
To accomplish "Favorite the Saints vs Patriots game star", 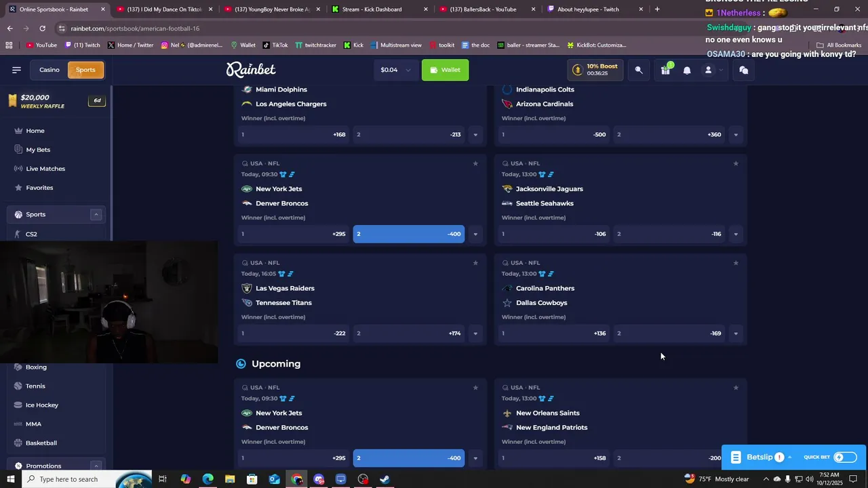I will click(x=736, y=388).
